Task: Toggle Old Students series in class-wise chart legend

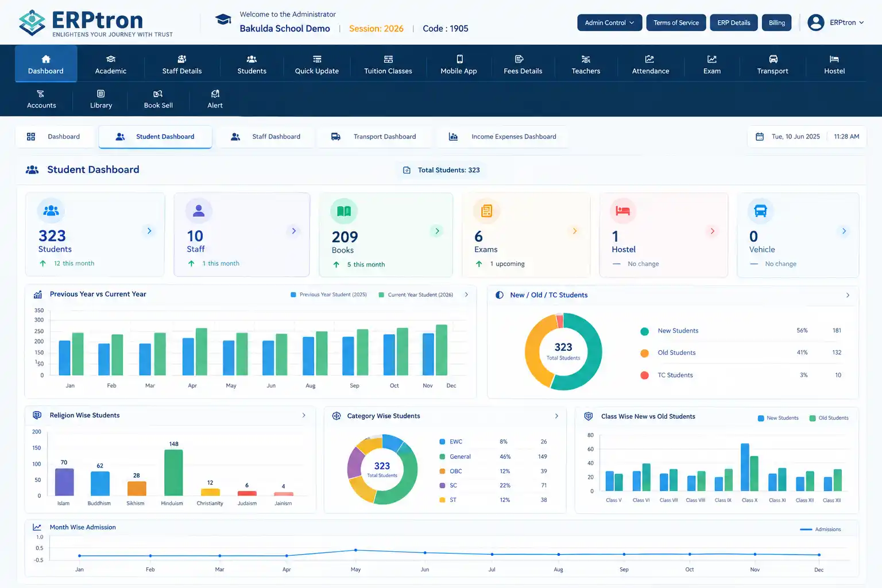Action: [x=829, y=418]
